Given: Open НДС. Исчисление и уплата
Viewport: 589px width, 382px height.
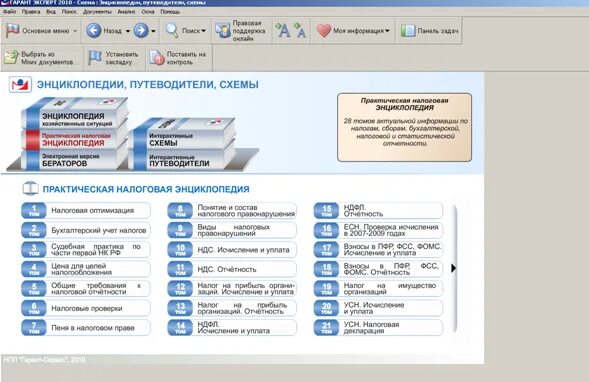Looking at the screenshot, I should tap(232, 249).
